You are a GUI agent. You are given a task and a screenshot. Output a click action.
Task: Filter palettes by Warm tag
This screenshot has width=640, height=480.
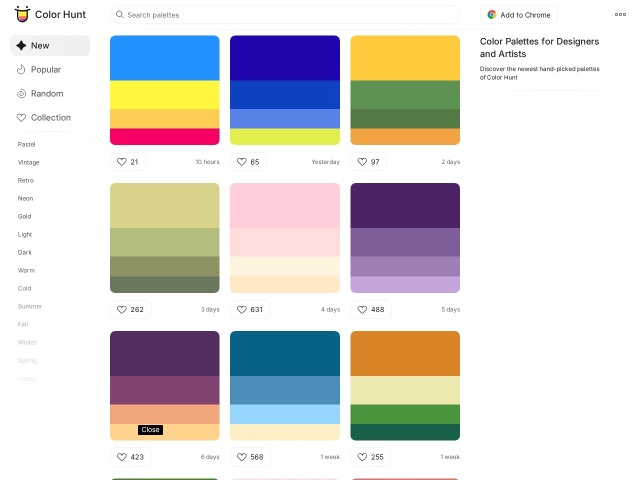tap(26, 270)
